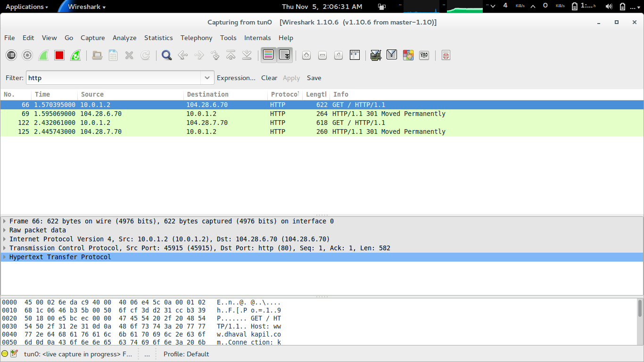644x362 pixels.
Task: Click the Expression... button
Action: [x=236, y=78]
